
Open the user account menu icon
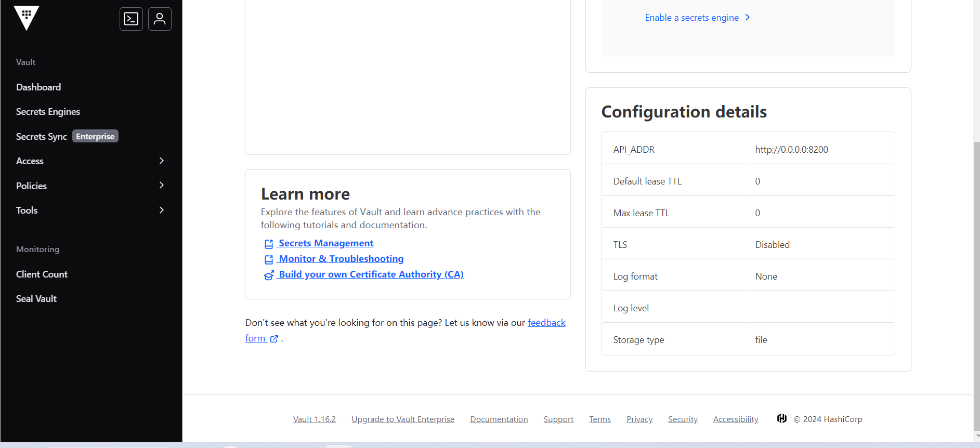[x=160, y=19]
